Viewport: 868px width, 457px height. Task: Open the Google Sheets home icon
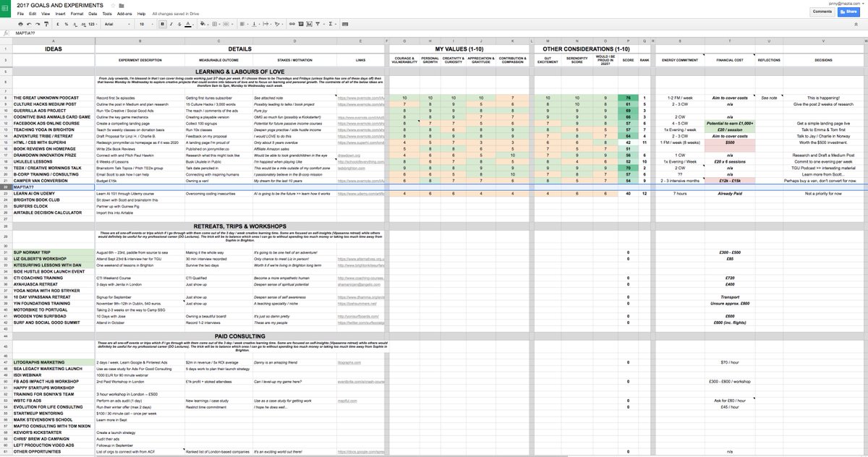5,9
